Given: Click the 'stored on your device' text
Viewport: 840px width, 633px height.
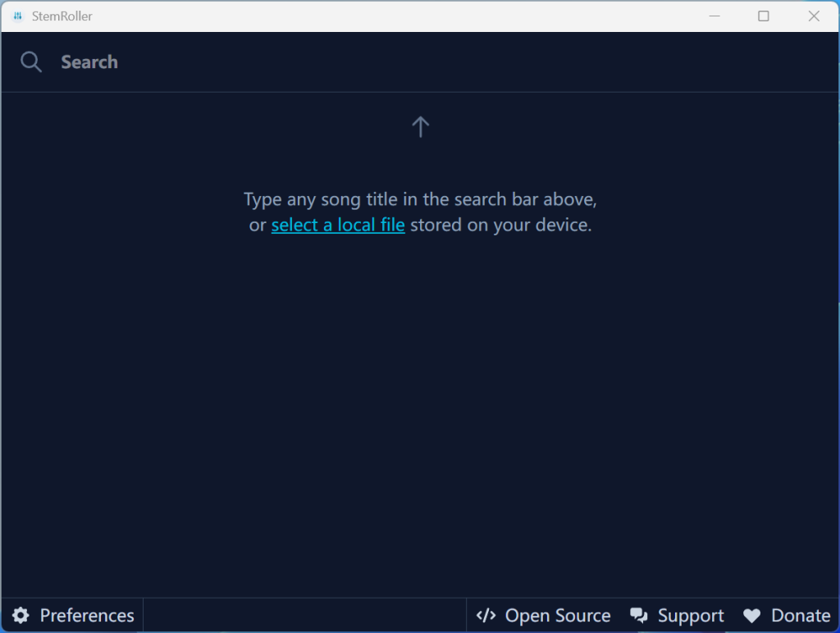Looking at the screenshot, I should [x=500, y=225].
